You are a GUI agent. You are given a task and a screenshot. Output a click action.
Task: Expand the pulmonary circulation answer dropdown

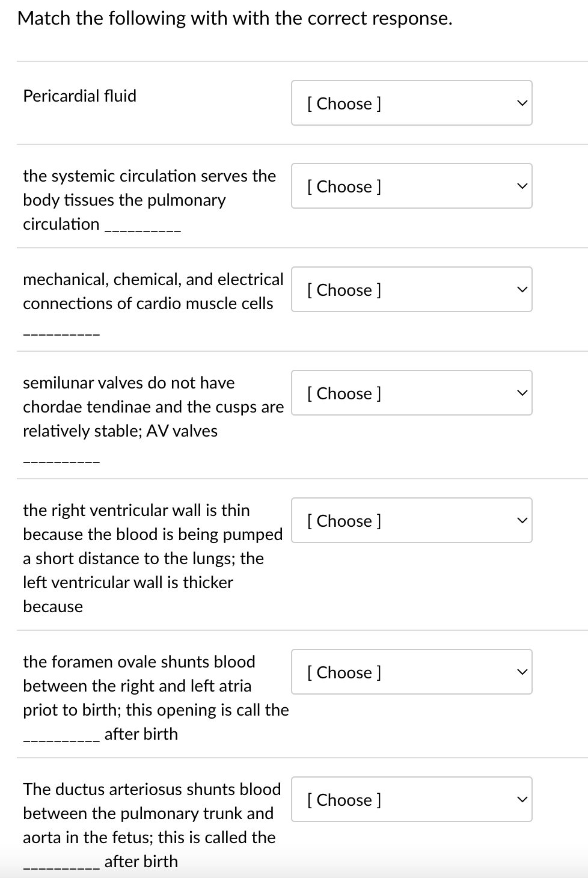[x=411, y=186]
